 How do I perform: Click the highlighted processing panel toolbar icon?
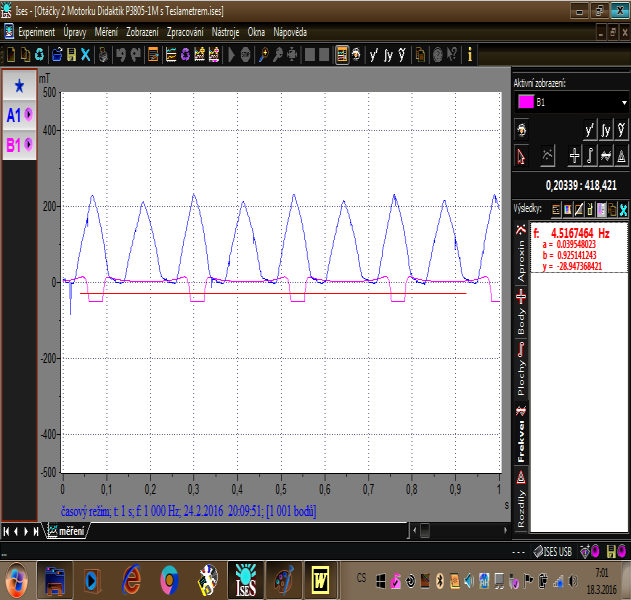pyautogui.click(x=342, y=54)
